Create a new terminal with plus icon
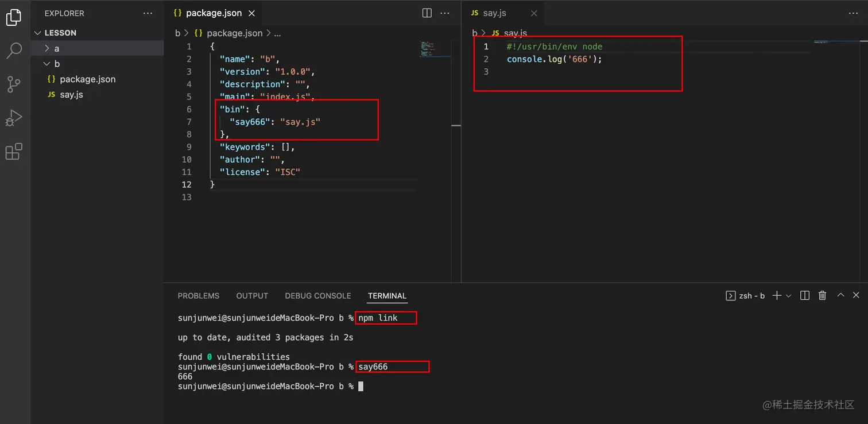The height and width of the screenshot is (424, 868). (777, 295)
